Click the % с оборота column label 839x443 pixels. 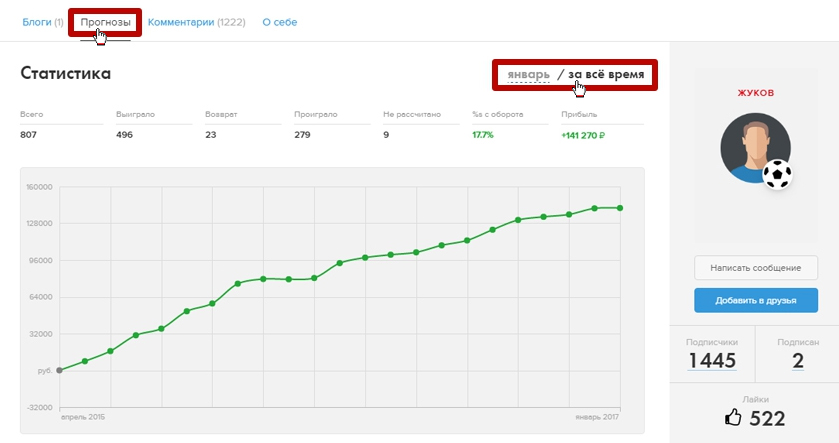498,114
